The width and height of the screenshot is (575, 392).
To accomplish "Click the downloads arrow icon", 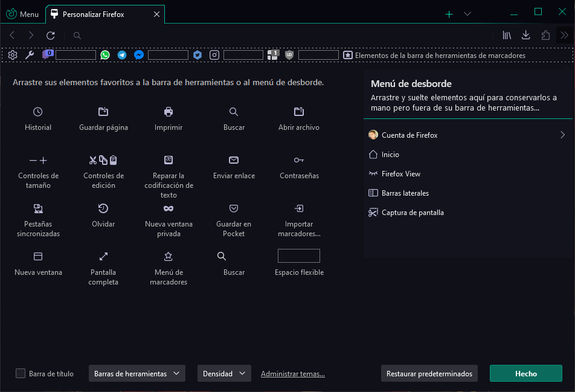I will pos(526,35).
